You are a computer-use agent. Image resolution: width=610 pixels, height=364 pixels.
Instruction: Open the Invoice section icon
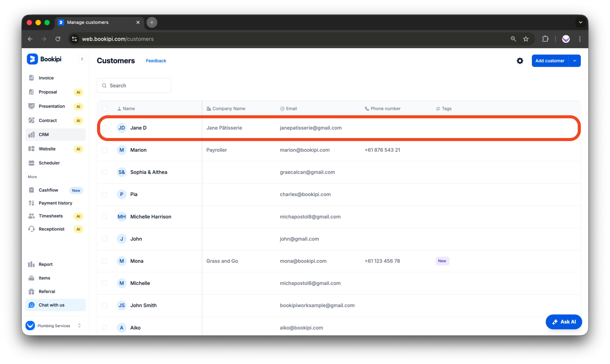(x=32, y=78)
